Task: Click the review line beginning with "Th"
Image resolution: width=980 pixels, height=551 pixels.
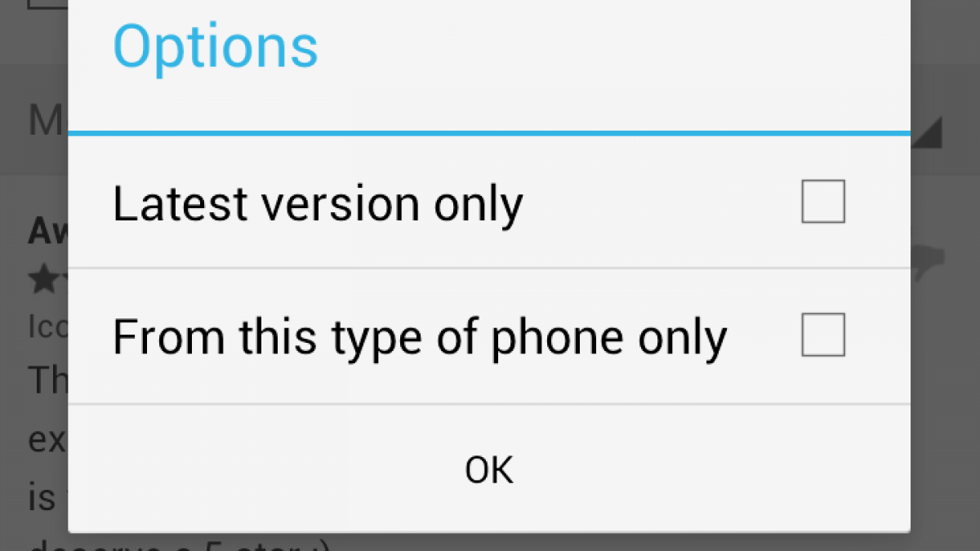Action: click(x=48, y=379)
